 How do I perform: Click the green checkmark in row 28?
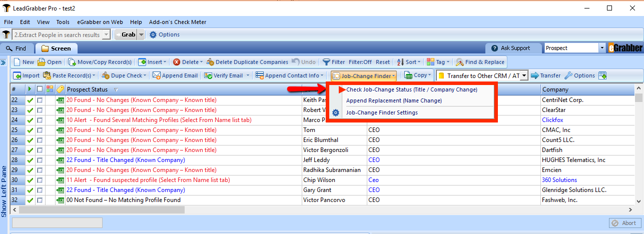click(30, 160)
